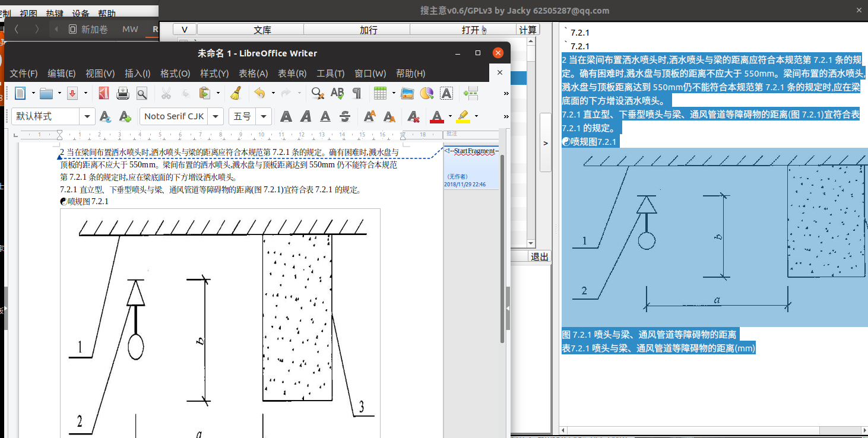Screen dimensions: 868x438
Task: Run spelling check AB icon
Action: [x=337, y=93]
